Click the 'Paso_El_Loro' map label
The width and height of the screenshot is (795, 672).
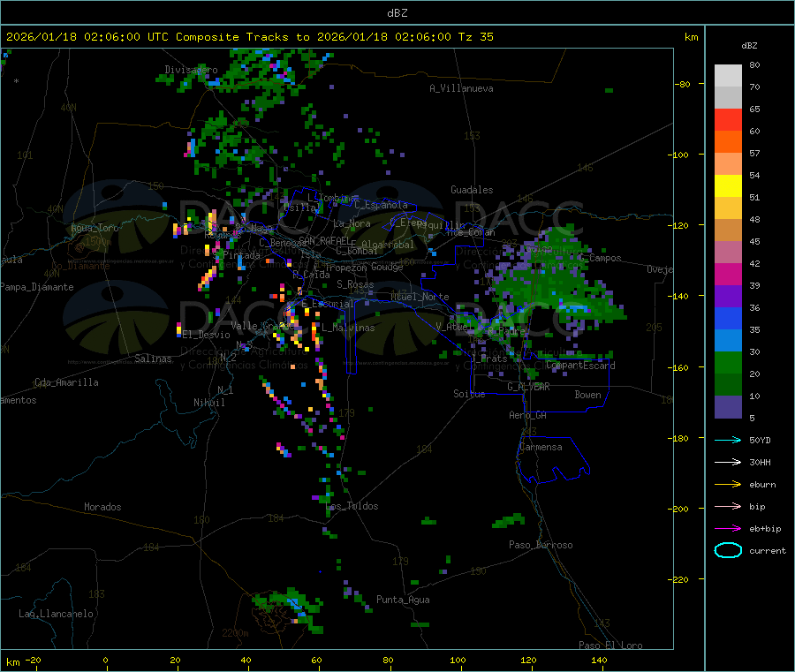[x=610, y=646]
